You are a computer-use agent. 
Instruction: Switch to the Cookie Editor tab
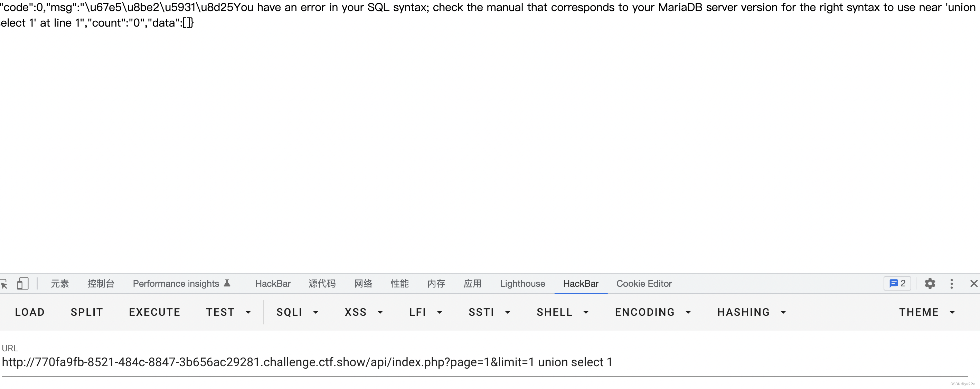(643, 284)
